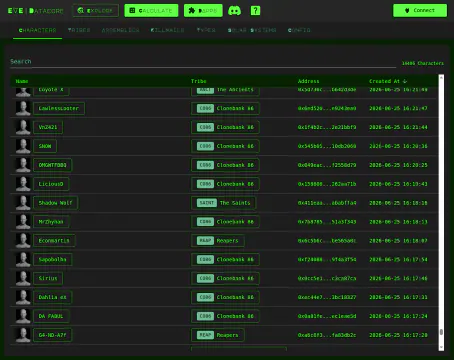This screenshot has height=360, width=454.
Task: Click the Tribe column header
Action: pos(199,81)
